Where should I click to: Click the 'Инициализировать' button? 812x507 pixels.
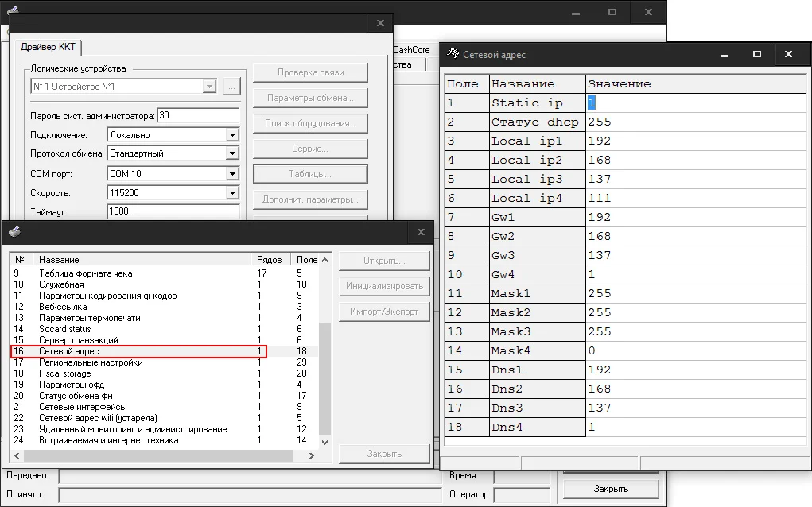click(x=384, y=286)
